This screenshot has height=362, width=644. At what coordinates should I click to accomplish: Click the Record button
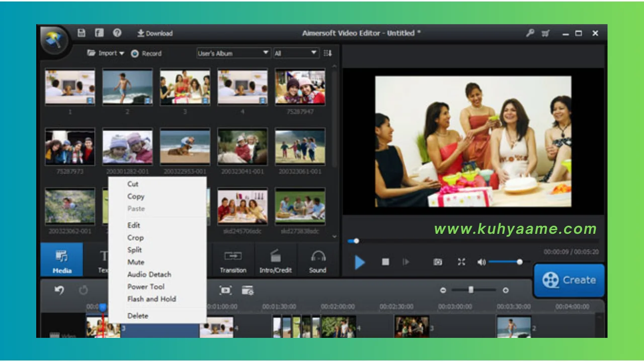[146, 53]
